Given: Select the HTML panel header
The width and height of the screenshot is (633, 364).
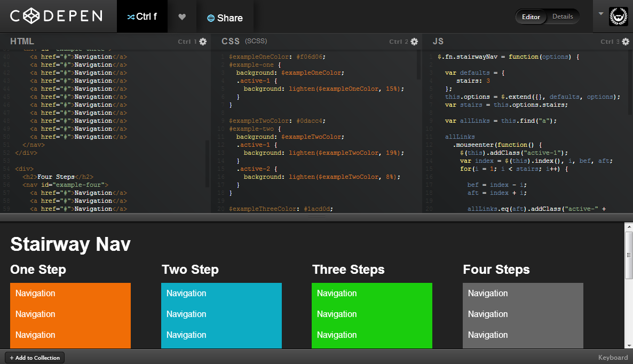Looking at the screenshot, I should tap(23, 41).
